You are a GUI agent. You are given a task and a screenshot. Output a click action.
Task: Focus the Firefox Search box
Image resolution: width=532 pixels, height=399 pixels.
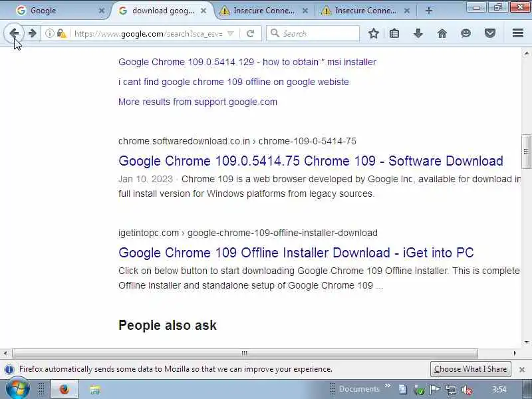point(313,33)
